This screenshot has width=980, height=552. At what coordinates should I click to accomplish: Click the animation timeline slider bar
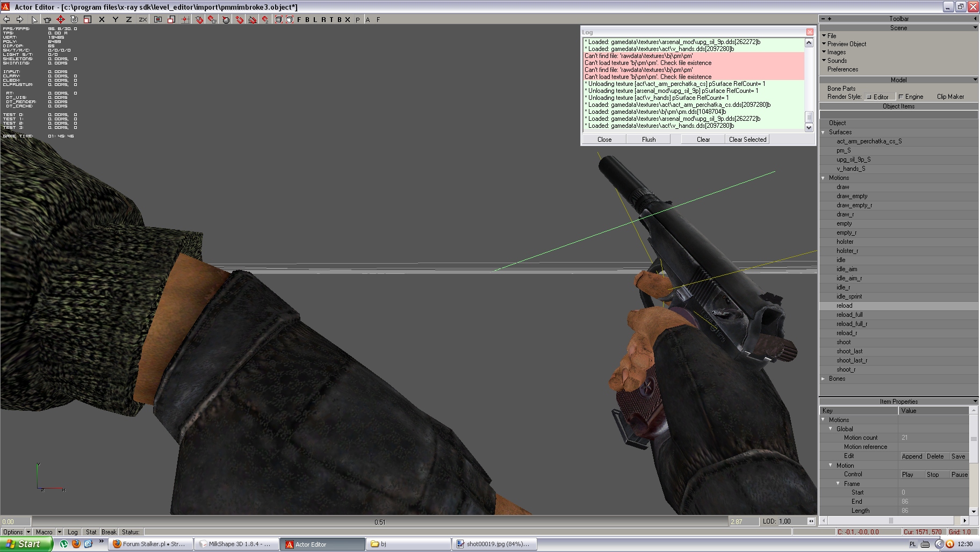coord(379,521)
